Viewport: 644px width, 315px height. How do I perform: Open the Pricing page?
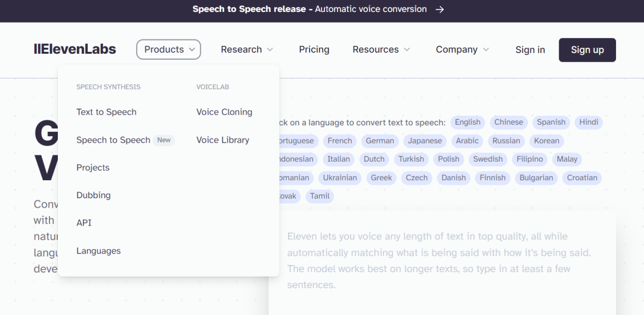click(314, 50)
